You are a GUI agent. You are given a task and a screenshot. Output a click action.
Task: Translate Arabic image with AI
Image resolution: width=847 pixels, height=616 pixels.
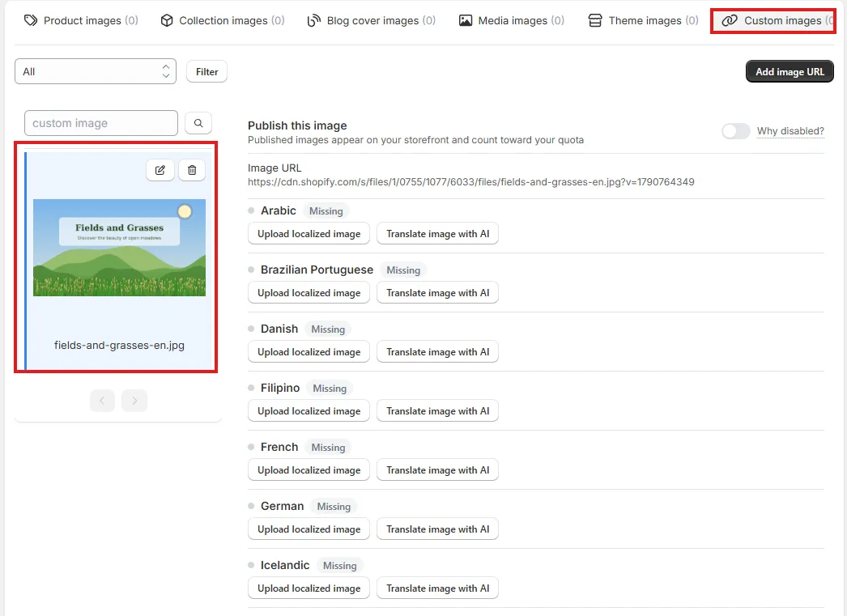tap(437, 234)
